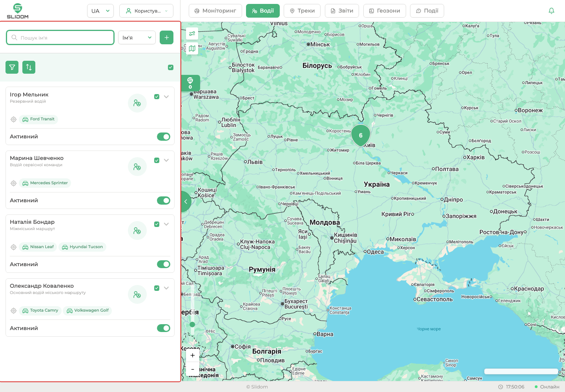Turn off Активний switch for Олександр Коваленко

(x=164, y=328)
